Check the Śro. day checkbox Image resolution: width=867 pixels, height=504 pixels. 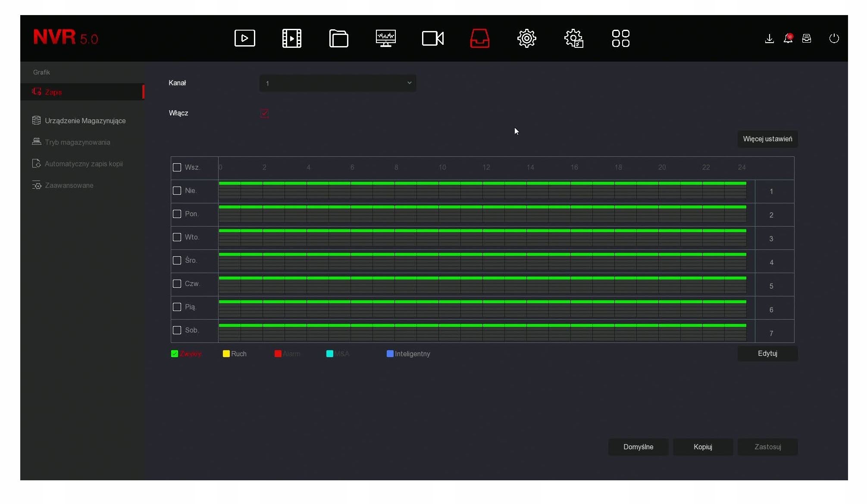tap(177, 261)
